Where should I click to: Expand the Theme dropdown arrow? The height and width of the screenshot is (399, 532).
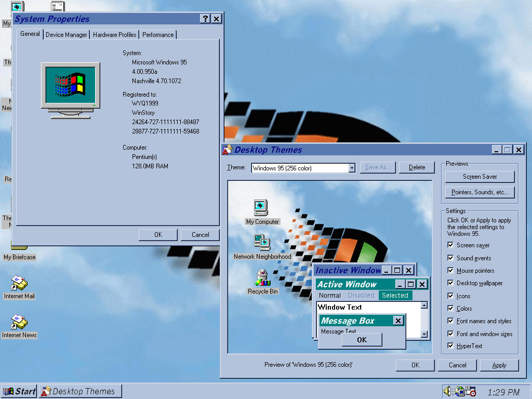pyautogui.click(x=352, y=168)
